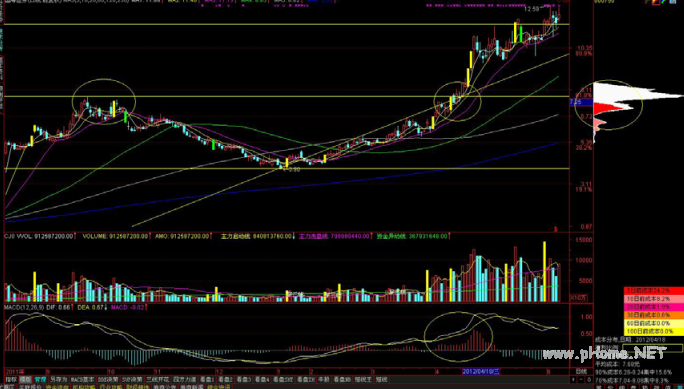Apply the MACD基本 template
This screenshot has width=684, height=389.
click(x=82, y=379)
